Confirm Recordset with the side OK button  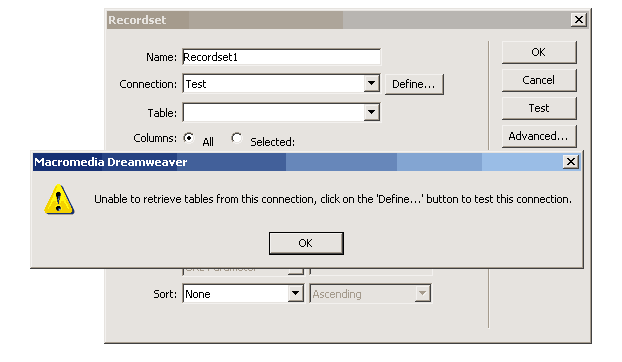[x=539, y=52]
